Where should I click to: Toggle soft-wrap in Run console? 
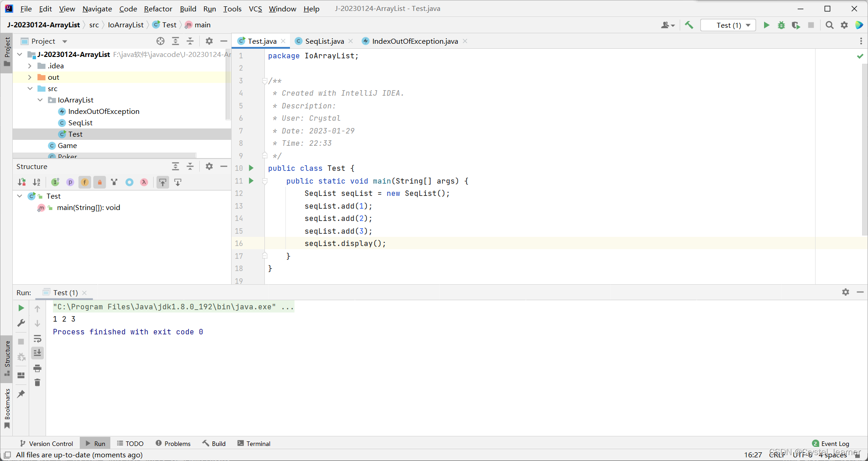pos(37,338)
